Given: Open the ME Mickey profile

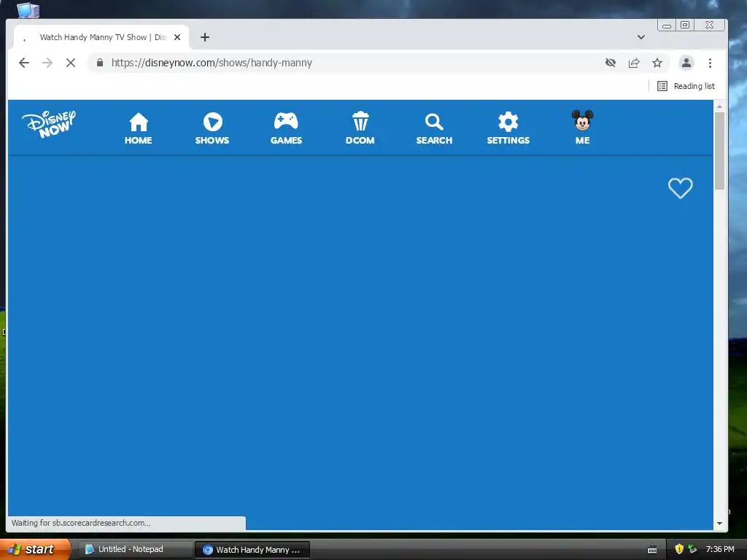Looking at the screenshot, I should tap(582, 128).
